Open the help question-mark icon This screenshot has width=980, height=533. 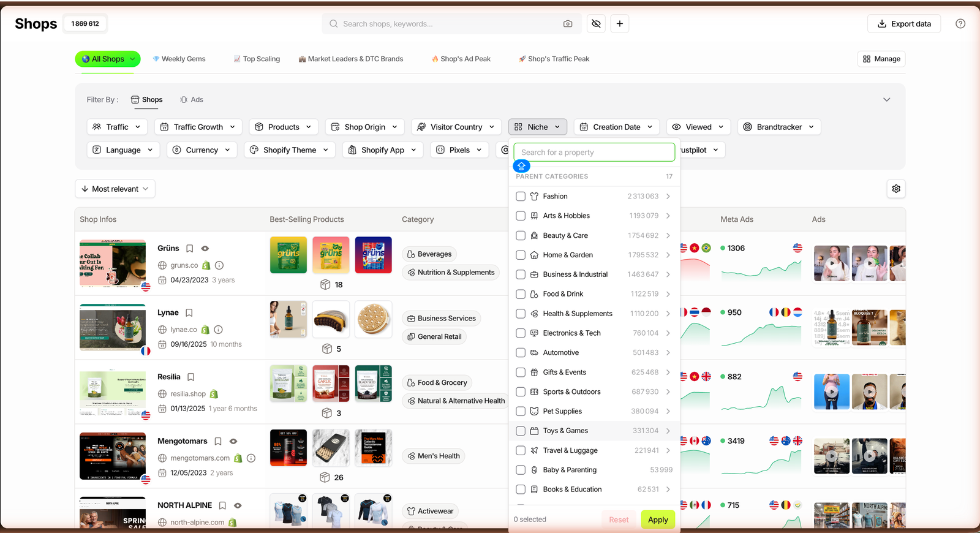point(960,24)
